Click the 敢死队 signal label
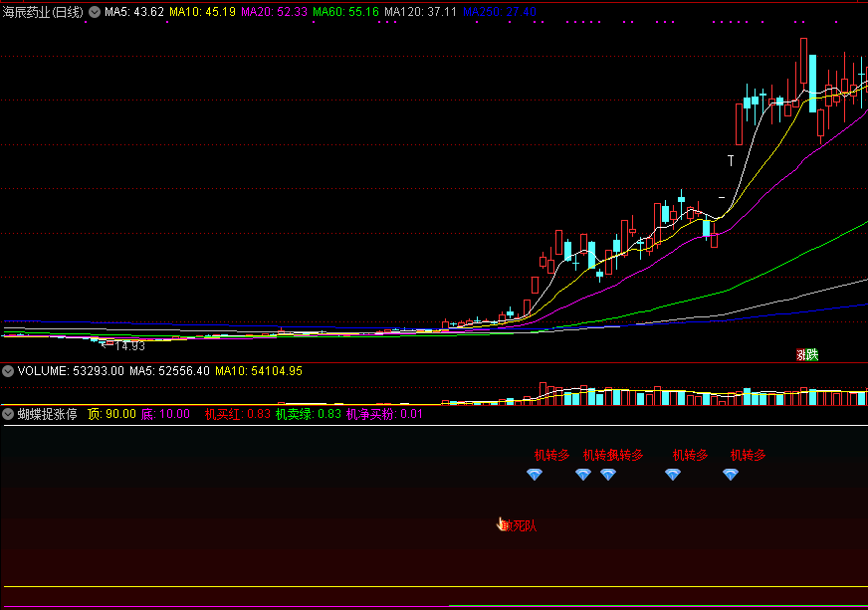Image resolution: width=868 pixels, height=610 pixels. 521,525
